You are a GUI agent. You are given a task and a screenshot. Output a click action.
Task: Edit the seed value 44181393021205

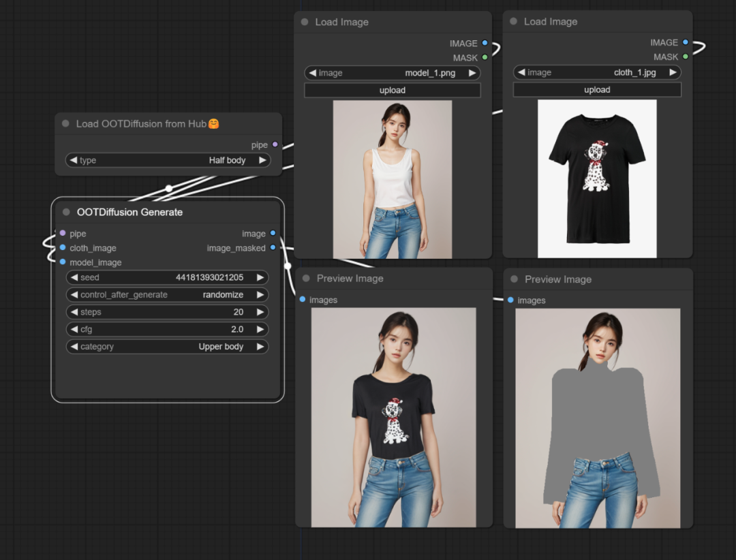tap(167, 277)
